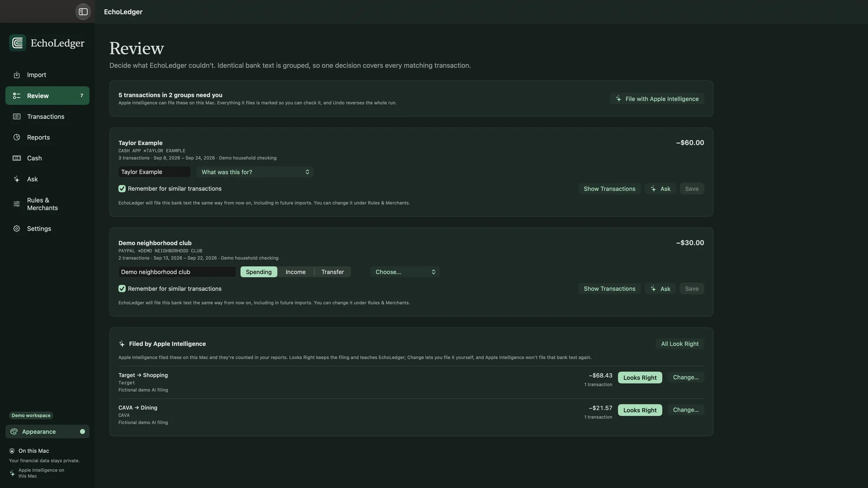Click the Transactions list icon
The width and height of the screenshot is (868, 488).
[16, 117]
